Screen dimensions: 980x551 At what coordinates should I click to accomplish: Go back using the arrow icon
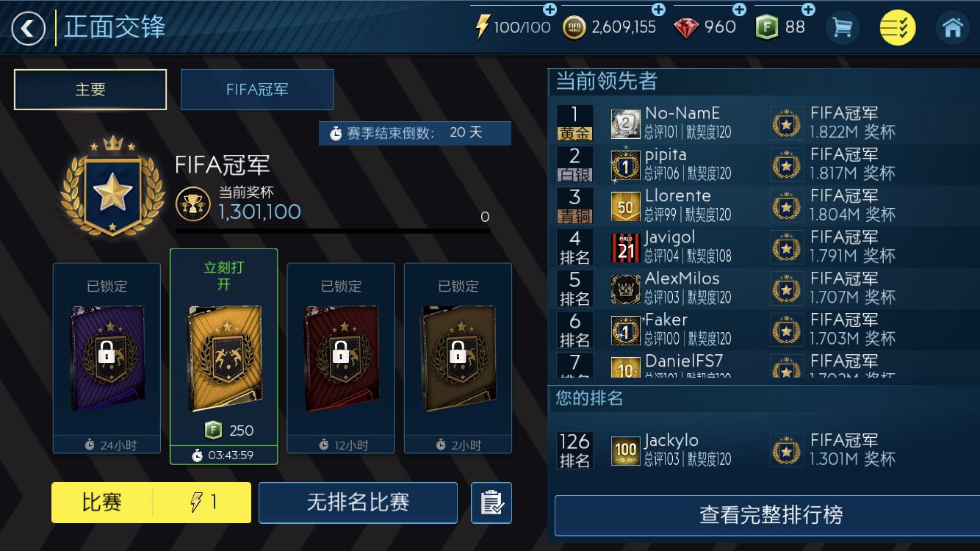coord(28,29)
